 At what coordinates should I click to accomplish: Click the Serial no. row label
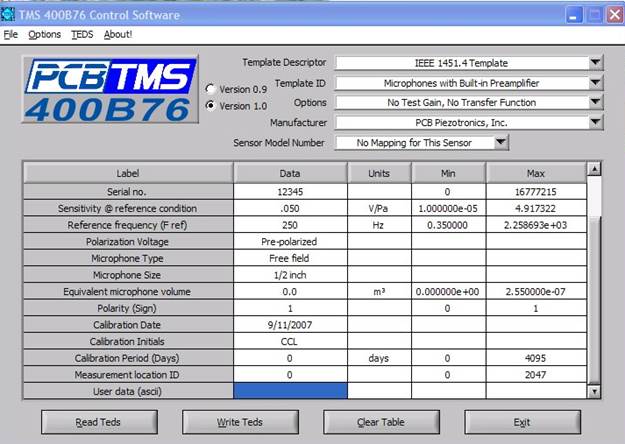(x=128, y=192)
